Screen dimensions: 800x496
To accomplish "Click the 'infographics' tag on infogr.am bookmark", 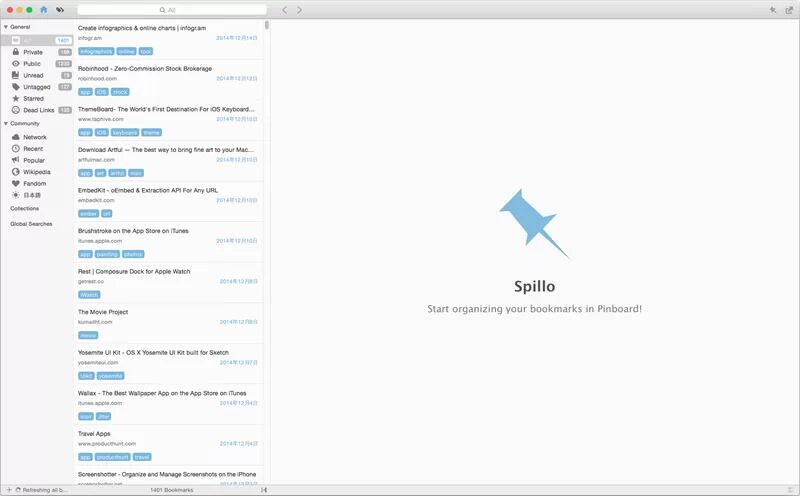I will (x=96, y=52).
